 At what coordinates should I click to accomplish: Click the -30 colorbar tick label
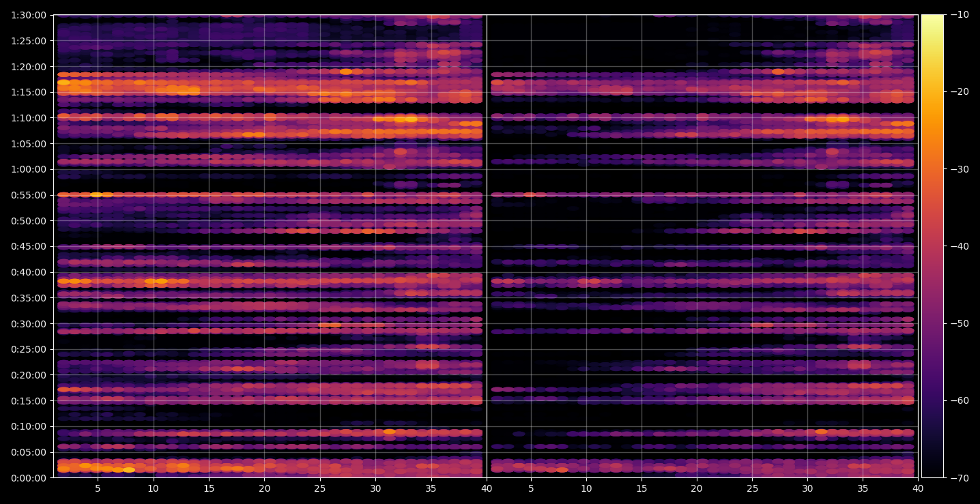point(960,169)
